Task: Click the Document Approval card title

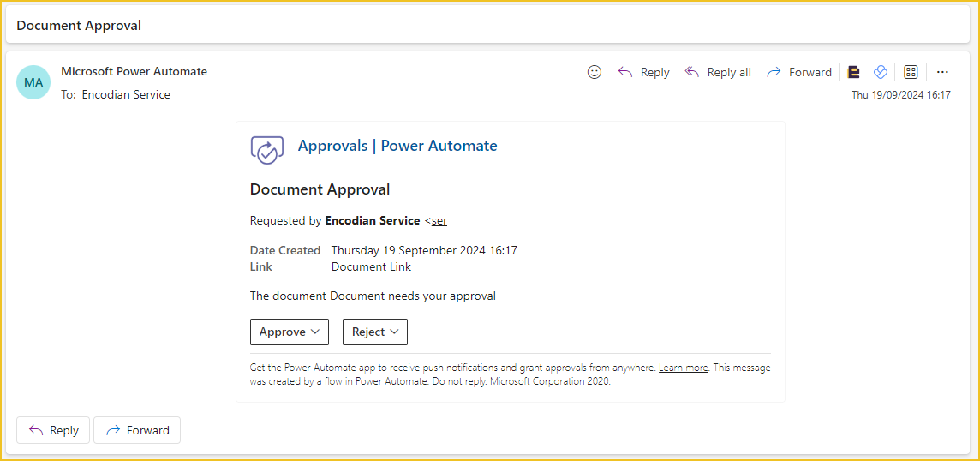Action: pos(320,189)
